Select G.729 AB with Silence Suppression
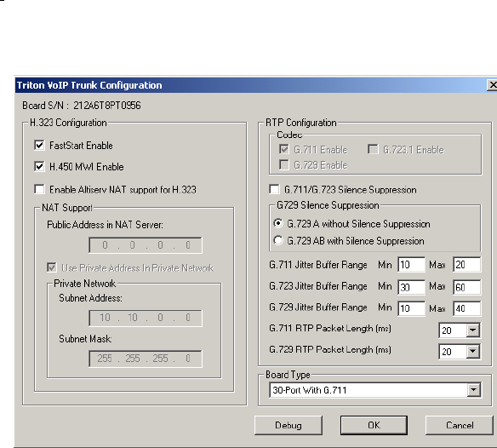The height and width of the screenshot is (448, 497). [x=278, y=240]
